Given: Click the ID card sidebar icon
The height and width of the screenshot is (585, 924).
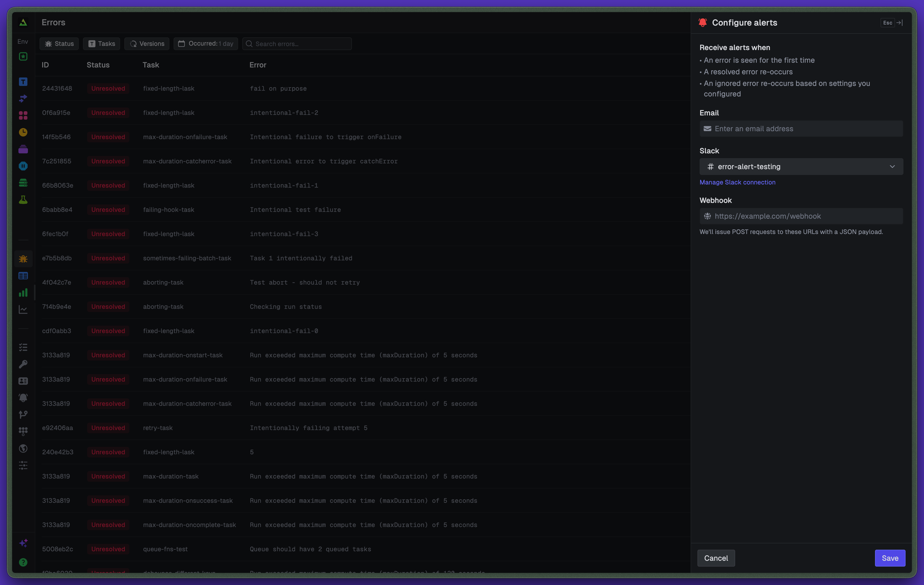Looking at the screenshot, I should coord(23,381).
